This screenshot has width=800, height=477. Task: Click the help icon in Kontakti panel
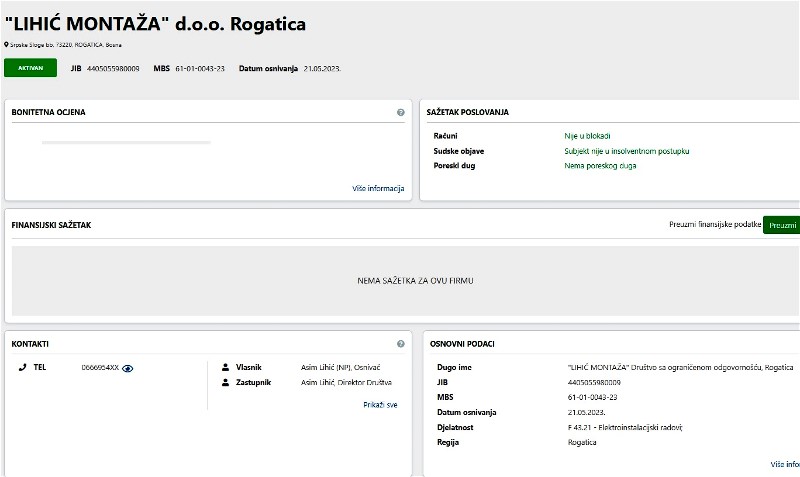coord(400,344)
